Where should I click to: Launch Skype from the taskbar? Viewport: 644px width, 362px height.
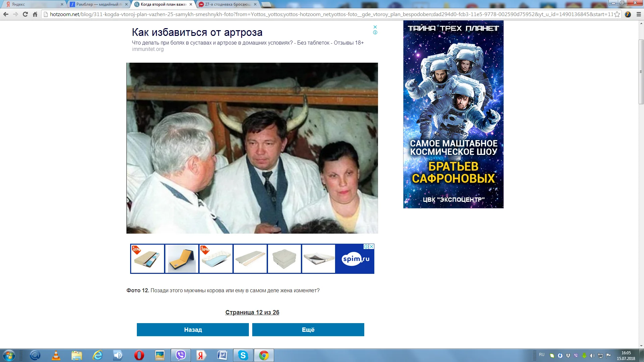(243, 355)
